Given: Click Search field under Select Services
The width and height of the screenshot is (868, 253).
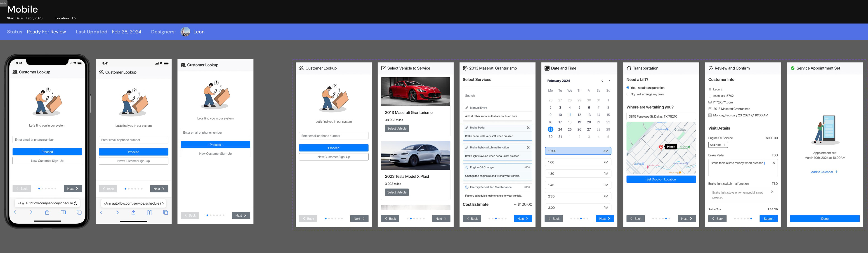Looking at the screenshot, I should [x=497, y=96].
